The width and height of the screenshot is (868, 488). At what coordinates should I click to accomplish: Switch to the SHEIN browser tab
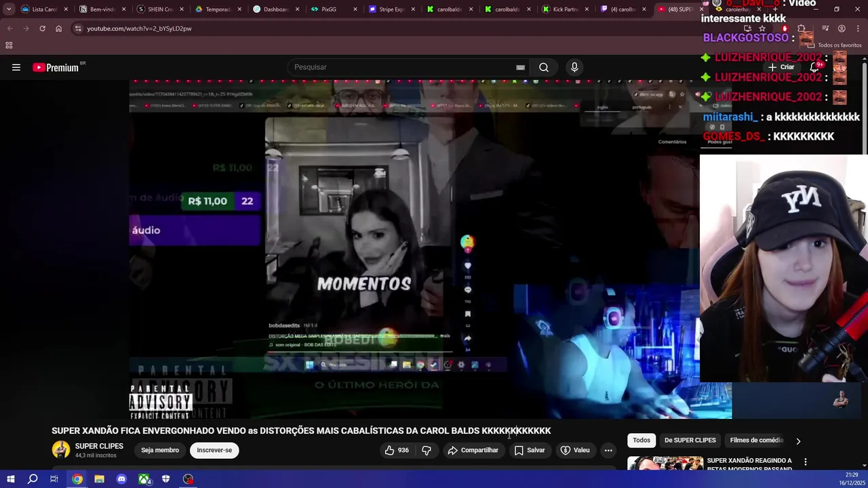[x=160, y=9]
